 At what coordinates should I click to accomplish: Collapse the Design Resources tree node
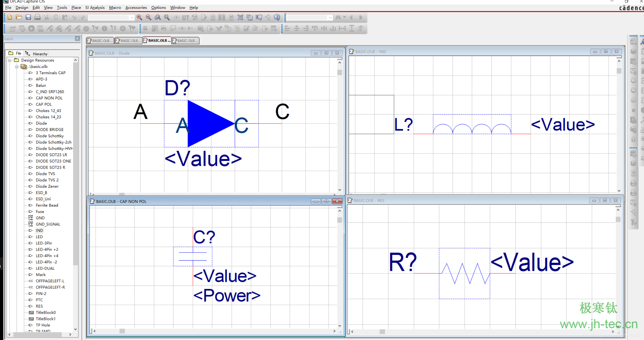tap(10, 60)
